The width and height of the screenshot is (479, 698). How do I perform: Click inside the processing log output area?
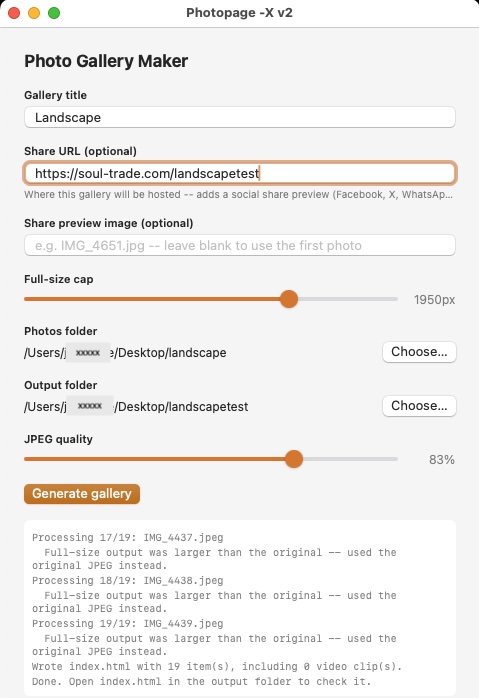(240, 608)
